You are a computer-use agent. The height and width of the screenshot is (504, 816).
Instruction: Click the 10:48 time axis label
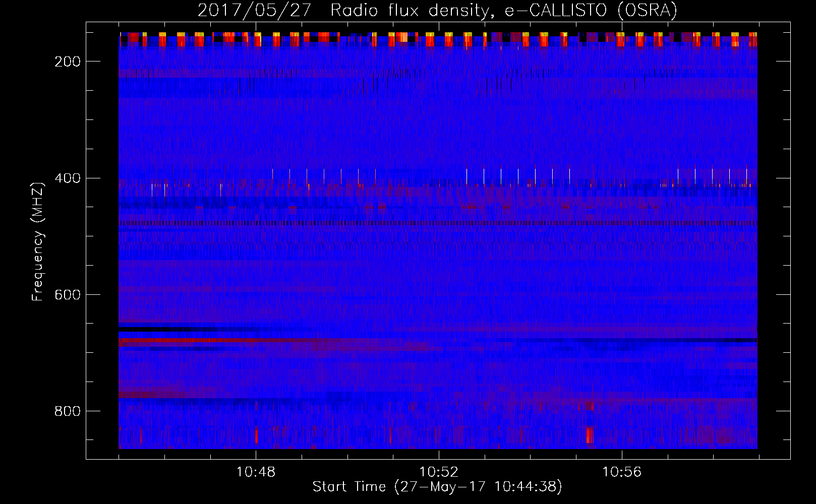click(x=256, y=472)
